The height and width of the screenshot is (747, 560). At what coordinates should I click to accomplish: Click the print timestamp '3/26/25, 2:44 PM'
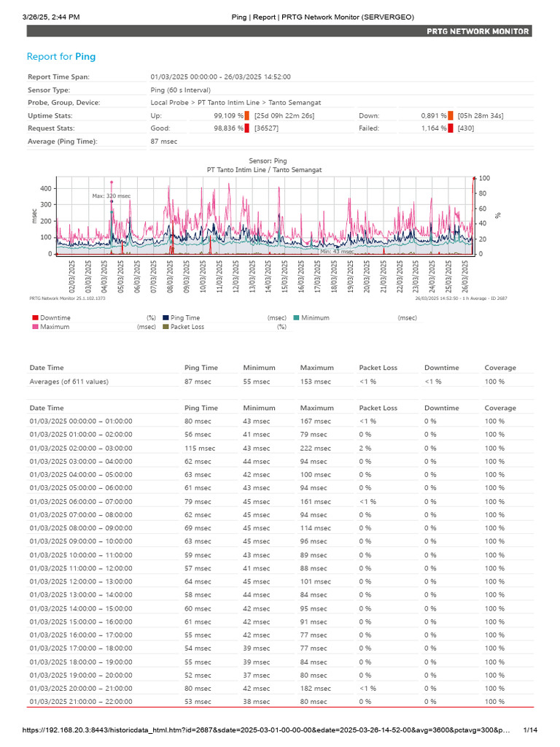[x=51, y=18]
